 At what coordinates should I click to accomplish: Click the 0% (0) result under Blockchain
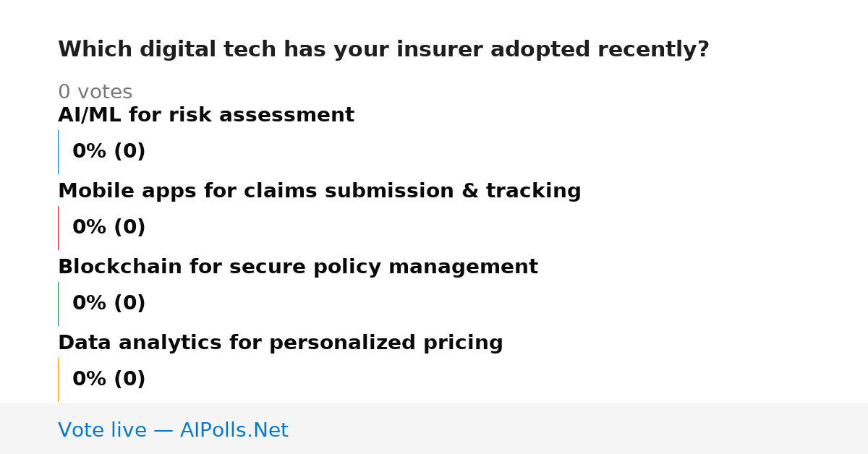[109, 304]
